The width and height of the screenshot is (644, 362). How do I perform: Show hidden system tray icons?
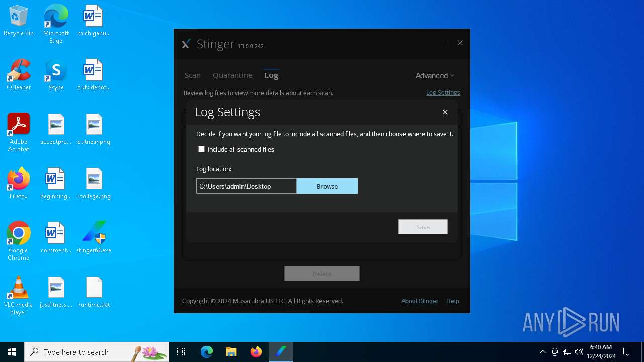(542, 352)
